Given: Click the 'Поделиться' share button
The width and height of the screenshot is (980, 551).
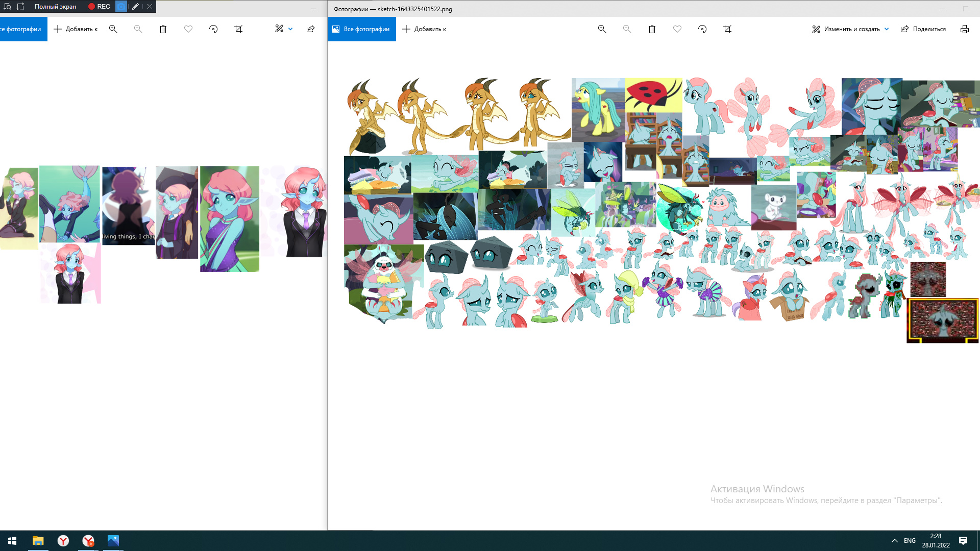Looking at the screenshot, I should click(923, 29).
